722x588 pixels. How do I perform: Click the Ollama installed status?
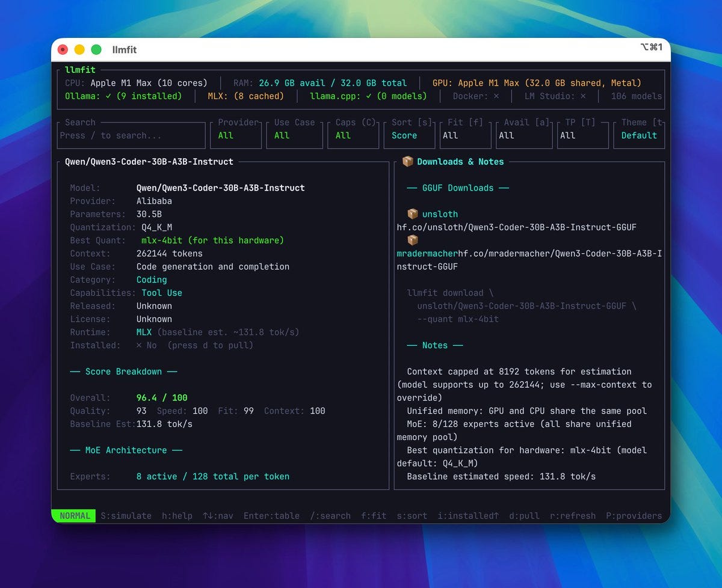(x=123, y=96)
